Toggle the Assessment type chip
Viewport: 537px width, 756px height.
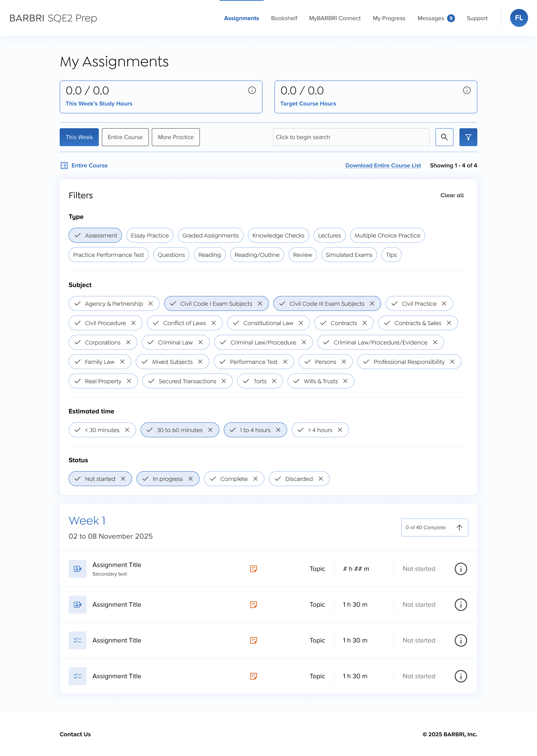click(x=95, y=235)
